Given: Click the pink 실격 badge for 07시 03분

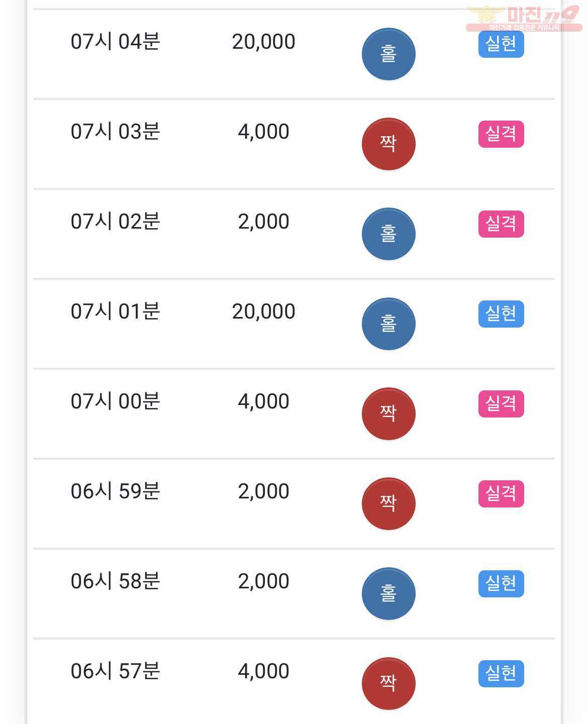Looking at the screenshot, I should 501,134.
